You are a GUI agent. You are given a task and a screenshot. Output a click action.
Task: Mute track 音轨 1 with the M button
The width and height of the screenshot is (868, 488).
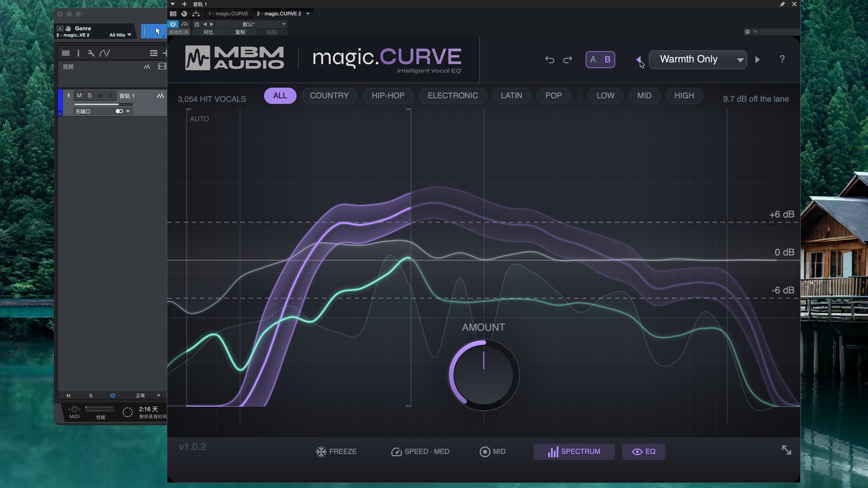[79, 95]
